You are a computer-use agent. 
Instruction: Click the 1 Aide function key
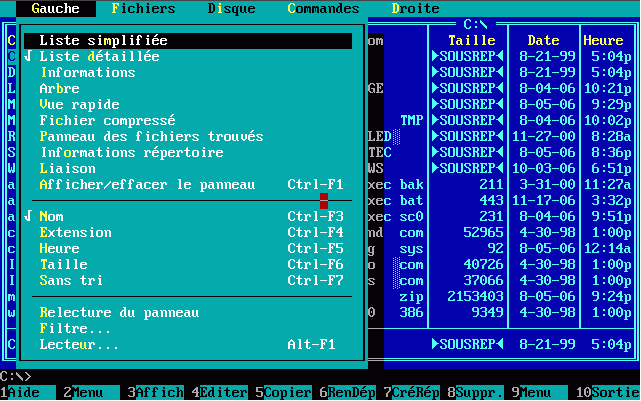[x=28, y=393]
